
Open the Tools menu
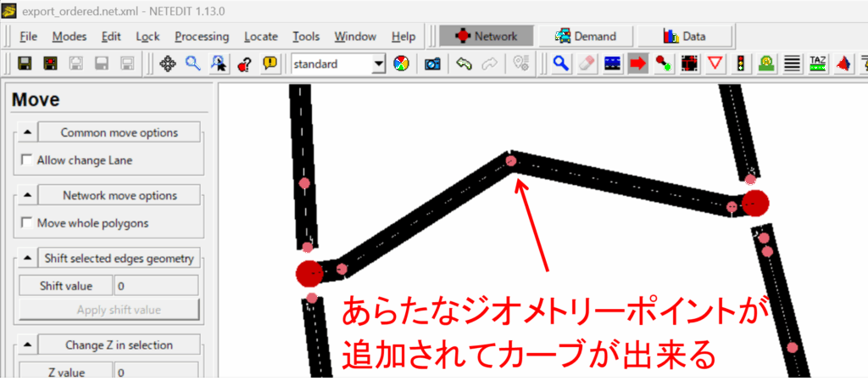click(x=306, y=36)
